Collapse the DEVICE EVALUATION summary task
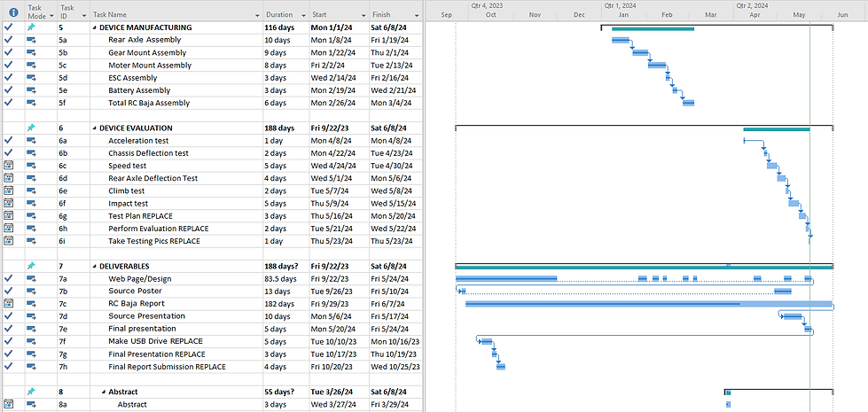Viewport: 868px width, 412px height. point(94,128)
